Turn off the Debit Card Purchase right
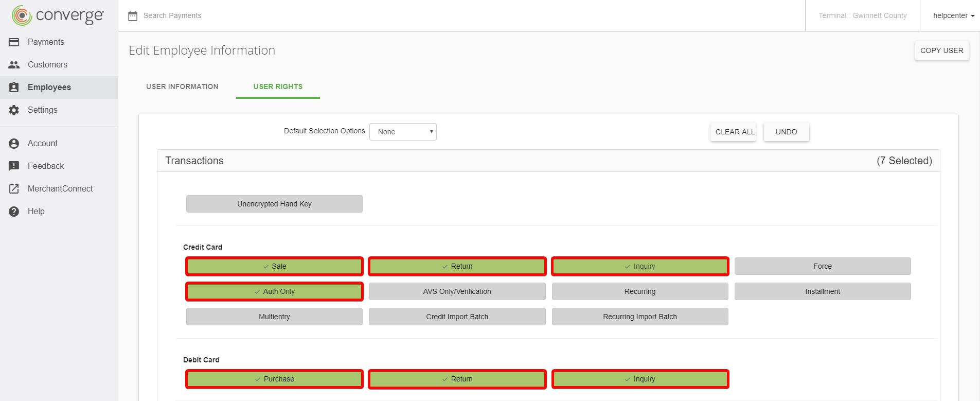 coord(274,379)
